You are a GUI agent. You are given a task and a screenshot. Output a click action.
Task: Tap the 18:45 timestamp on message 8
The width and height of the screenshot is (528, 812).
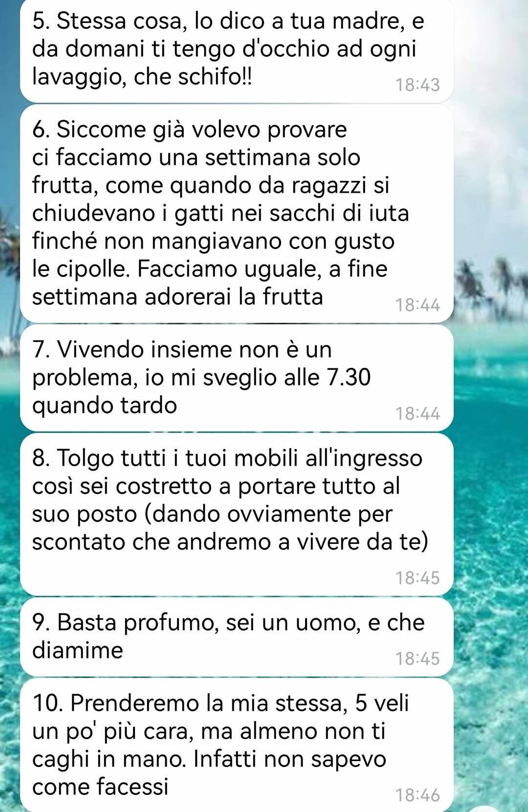418,578
